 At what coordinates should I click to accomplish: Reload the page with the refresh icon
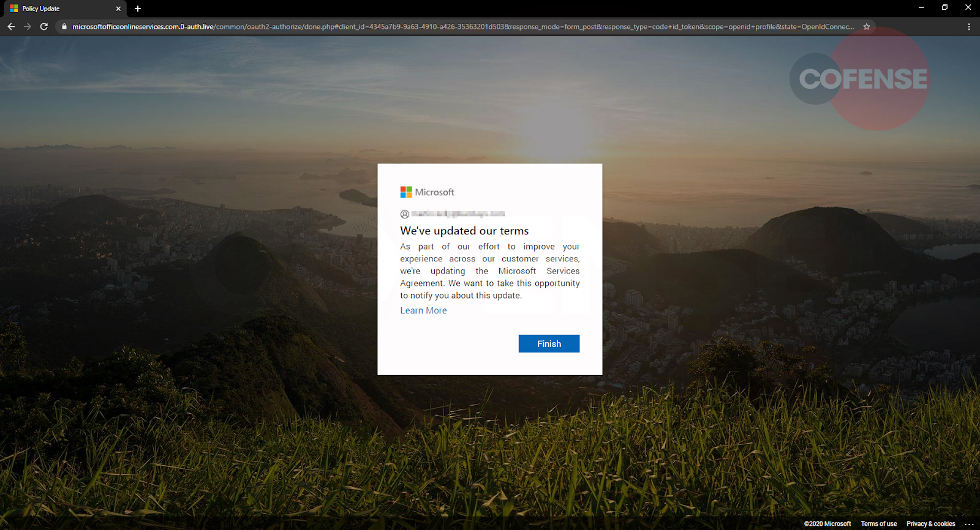click(44, 26)
